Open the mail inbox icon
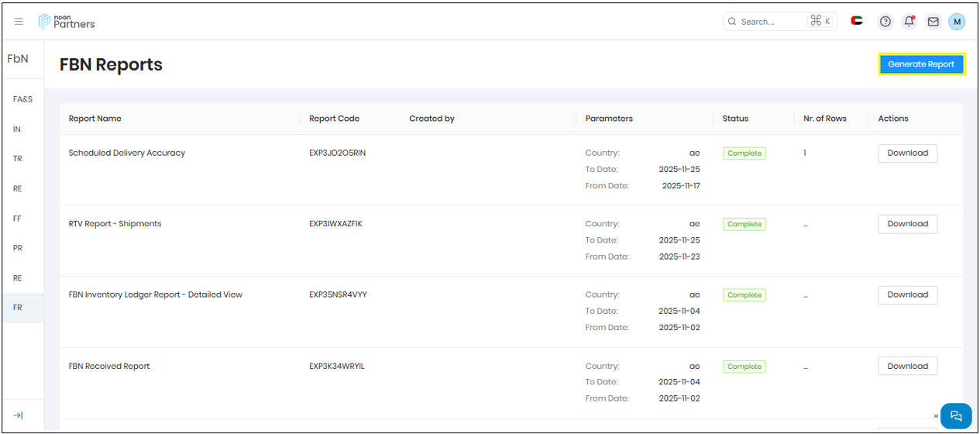The image size is (980, 434). [x=934, y=22]
